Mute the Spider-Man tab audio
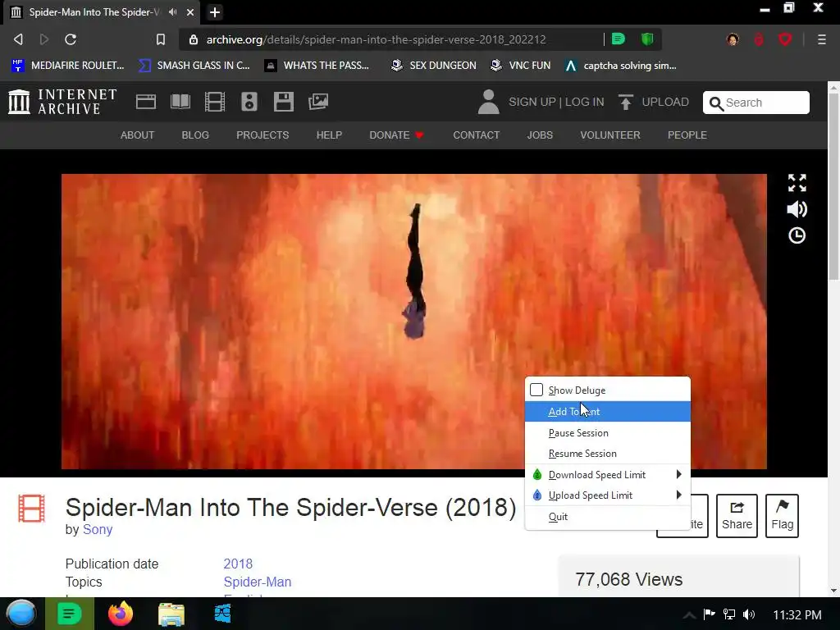This screenshot has height=630, width=840. 172,11
